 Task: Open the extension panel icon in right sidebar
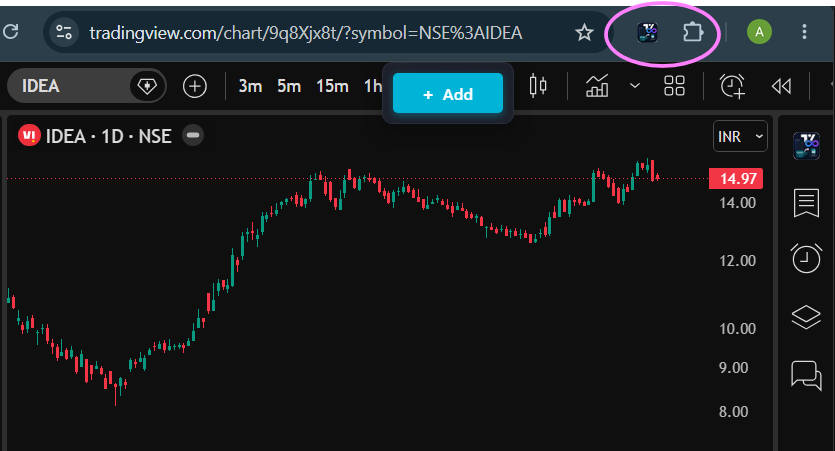pos(806,146)
